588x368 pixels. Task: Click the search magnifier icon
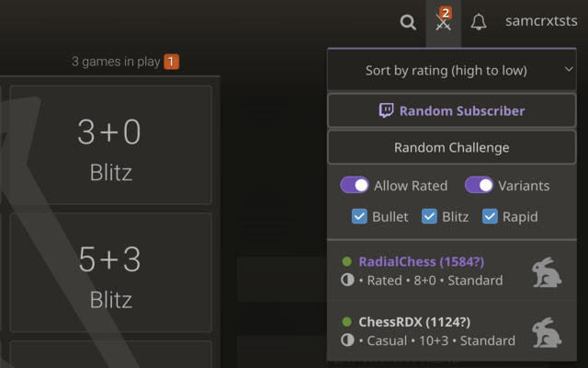408,22
